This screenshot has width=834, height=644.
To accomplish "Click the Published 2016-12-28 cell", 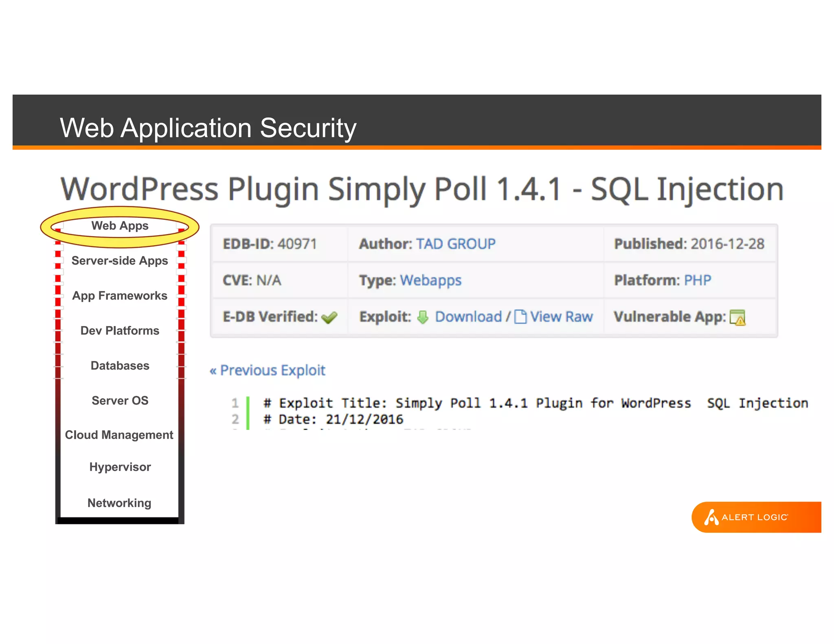I will tap(689, 244).
